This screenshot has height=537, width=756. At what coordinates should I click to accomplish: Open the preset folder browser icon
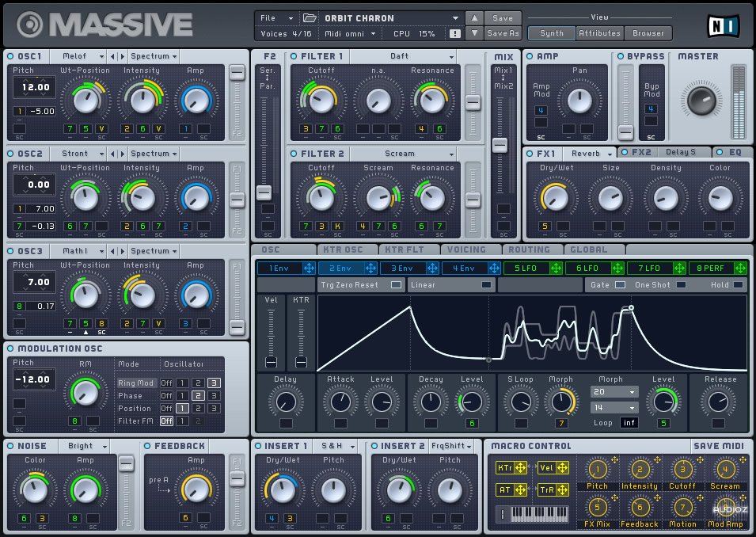tap(310, 18)
